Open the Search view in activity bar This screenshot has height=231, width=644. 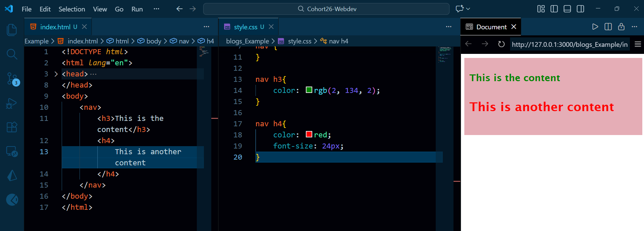coord(12,54)
